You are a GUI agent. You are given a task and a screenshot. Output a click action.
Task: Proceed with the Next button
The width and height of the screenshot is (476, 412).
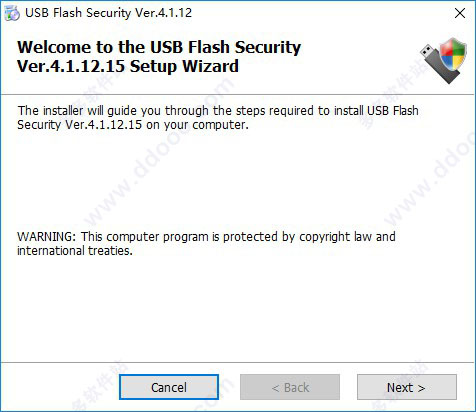[x=407, y=387]
